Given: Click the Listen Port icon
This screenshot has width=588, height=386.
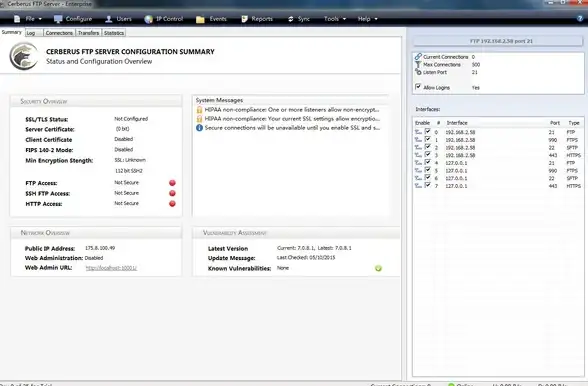Looking at the screenshot, I should tap(418, 72).
